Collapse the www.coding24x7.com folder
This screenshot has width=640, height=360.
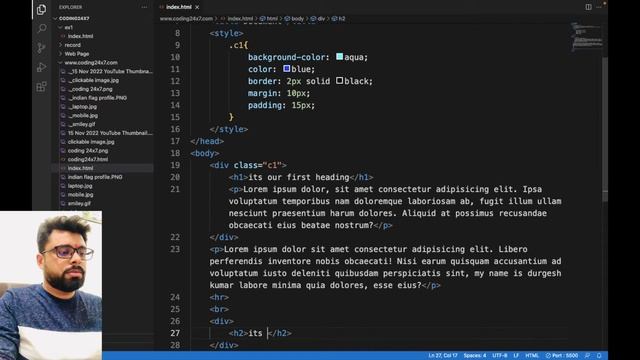(91, 62)
